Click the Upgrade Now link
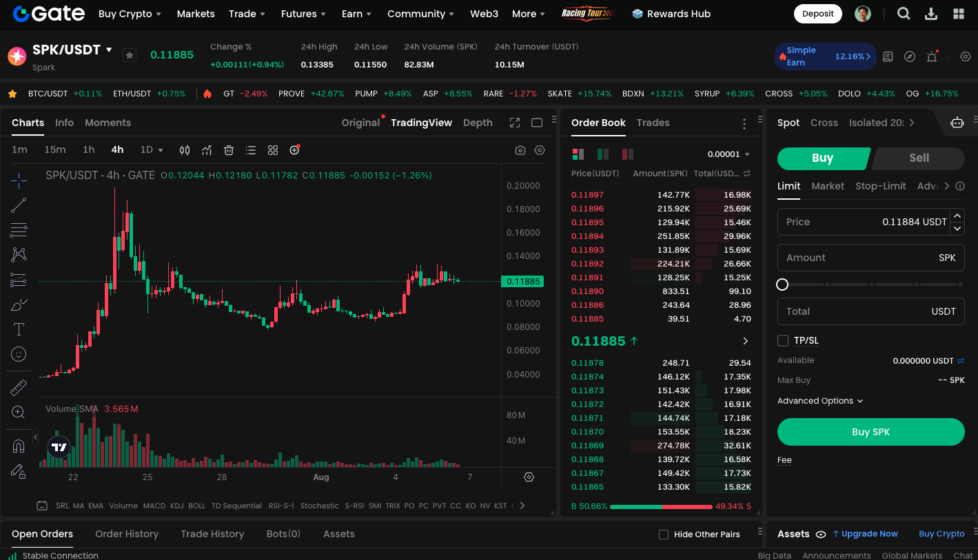The image size is (978, 560). click(865, 534)
